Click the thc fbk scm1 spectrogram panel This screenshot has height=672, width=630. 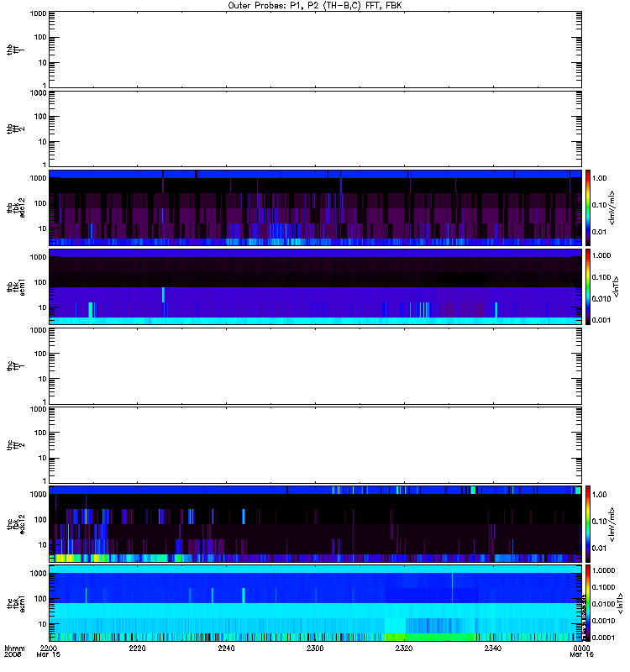pyautogui.click(x=315, y=603)
